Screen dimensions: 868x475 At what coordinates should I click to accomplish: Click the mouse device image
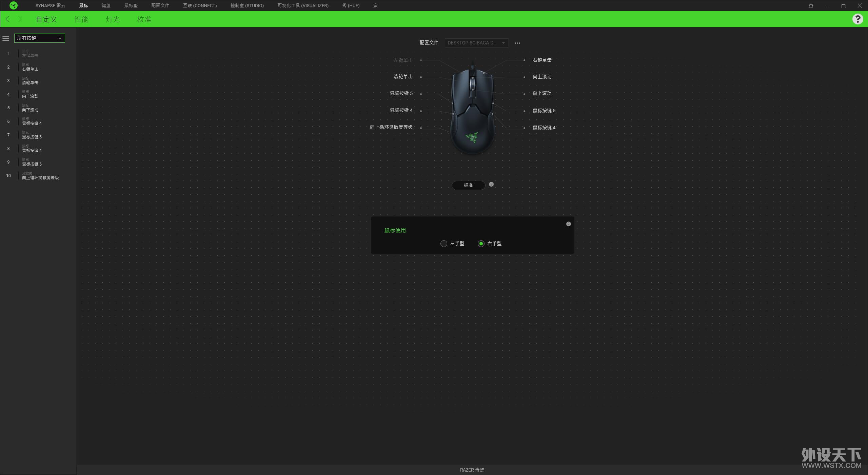tap(473, 109)
